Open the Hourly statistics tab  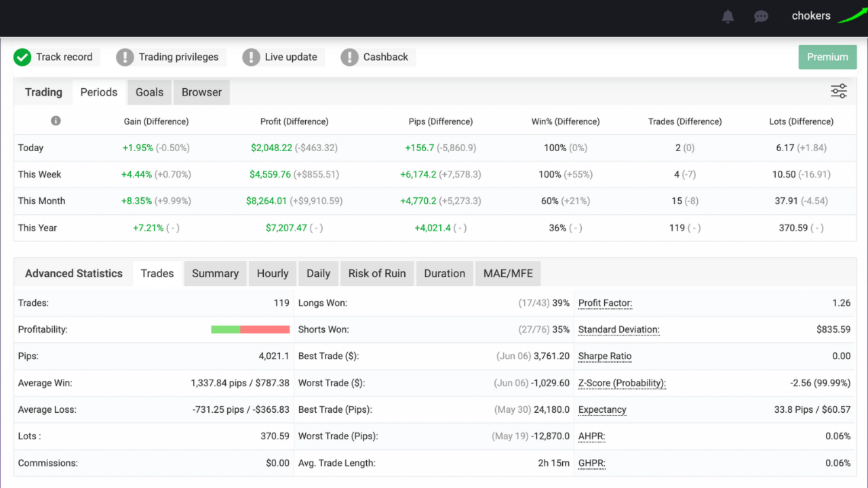coord(273,274)
